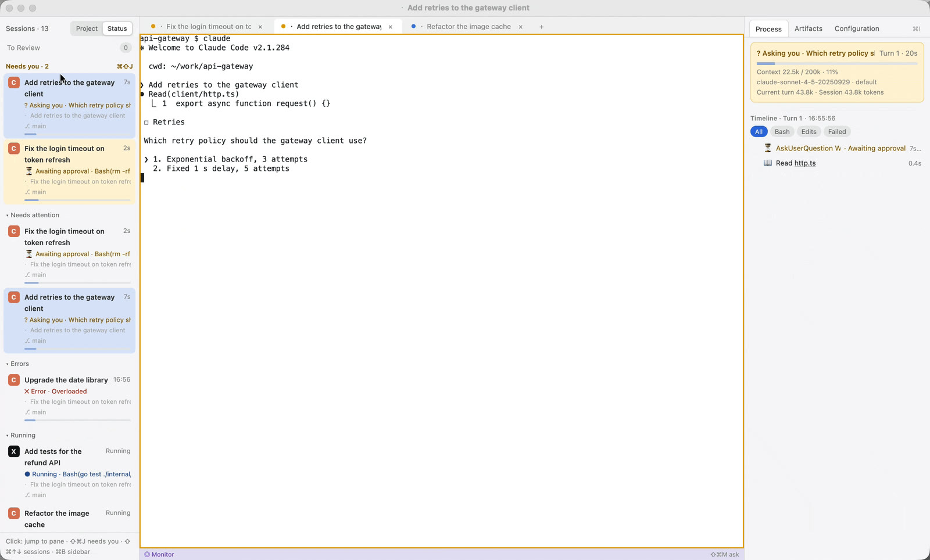
Task: Click the context usage bar in the Asking you card
Action: point(837,63)
